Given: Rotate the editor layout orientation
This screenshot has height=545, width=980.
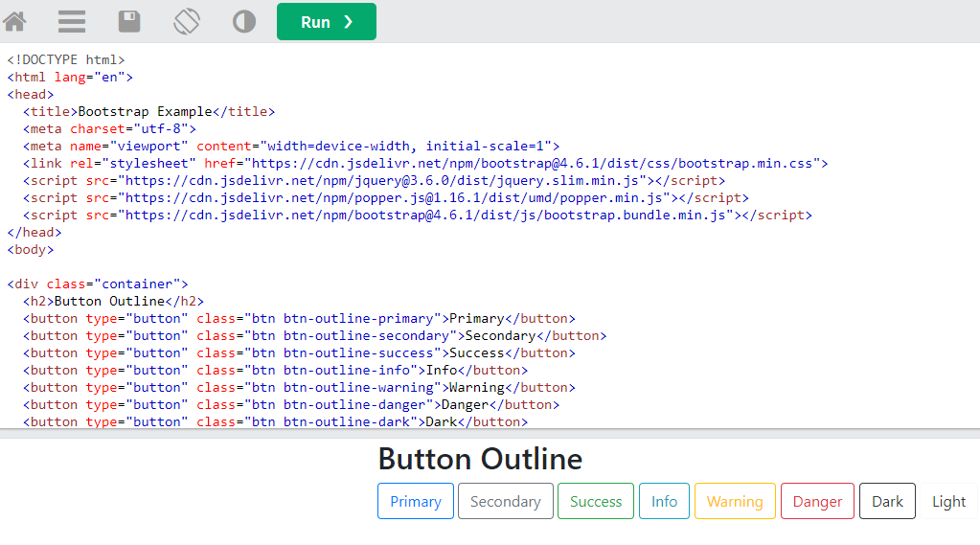Looking at the screenshot, I should 187,22.
